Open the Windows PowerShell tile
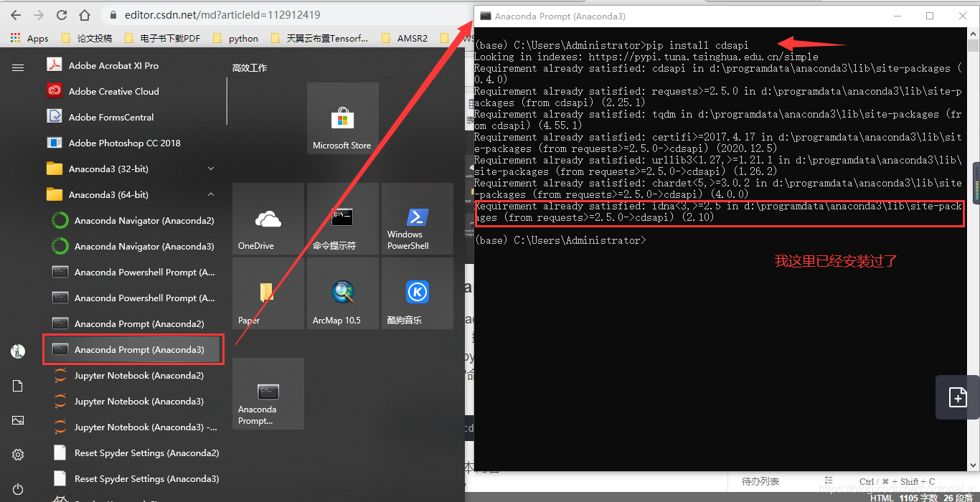Viewport: 980px width, 502px height. click(x=417, y=218)
